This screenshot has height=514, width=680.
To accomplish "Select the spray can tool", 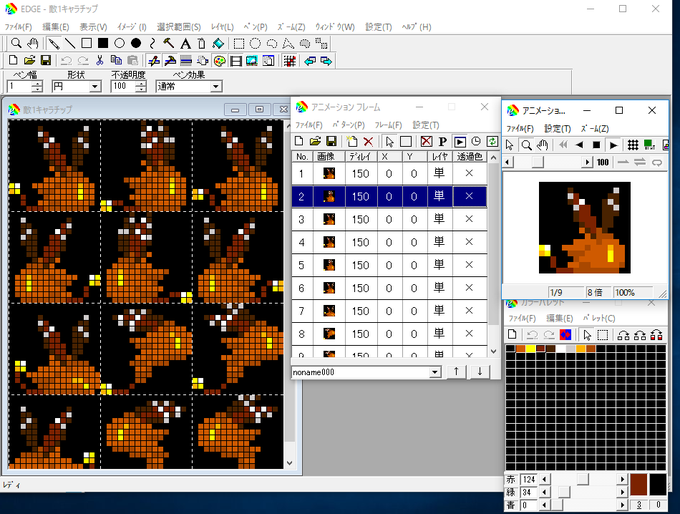I will click(x=202, y=43).
